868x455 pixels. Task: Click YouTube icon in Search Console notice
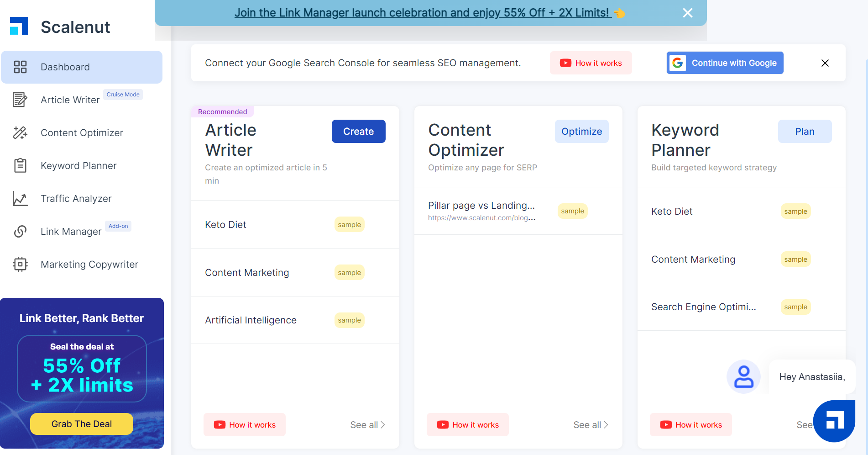pos(565,63)
